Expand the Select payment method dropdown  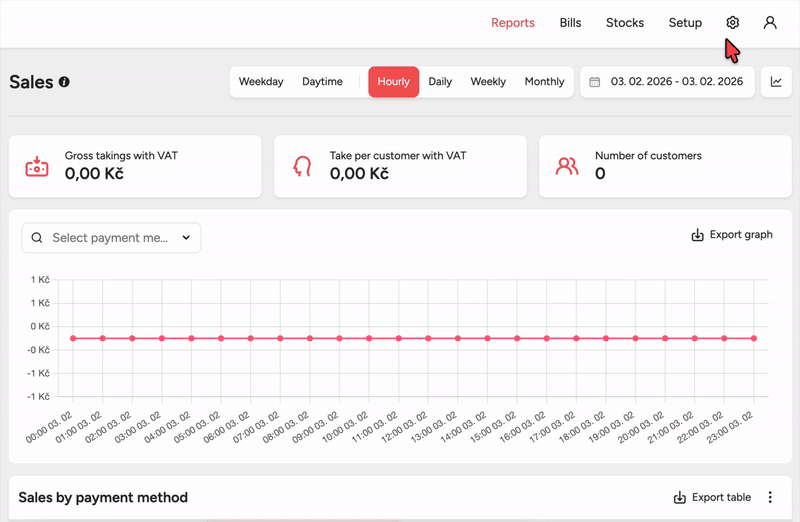click(x=111, y=238)
